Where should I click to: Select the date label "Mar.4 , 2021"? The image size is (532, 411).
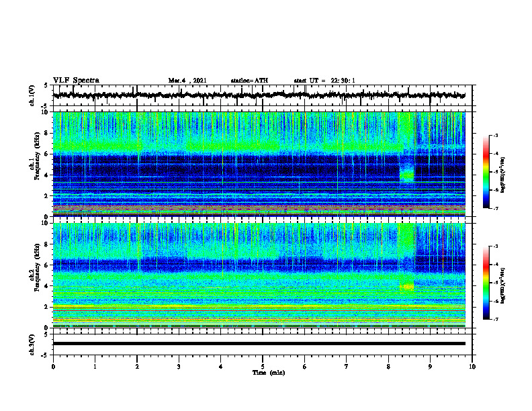click(187, 81)
